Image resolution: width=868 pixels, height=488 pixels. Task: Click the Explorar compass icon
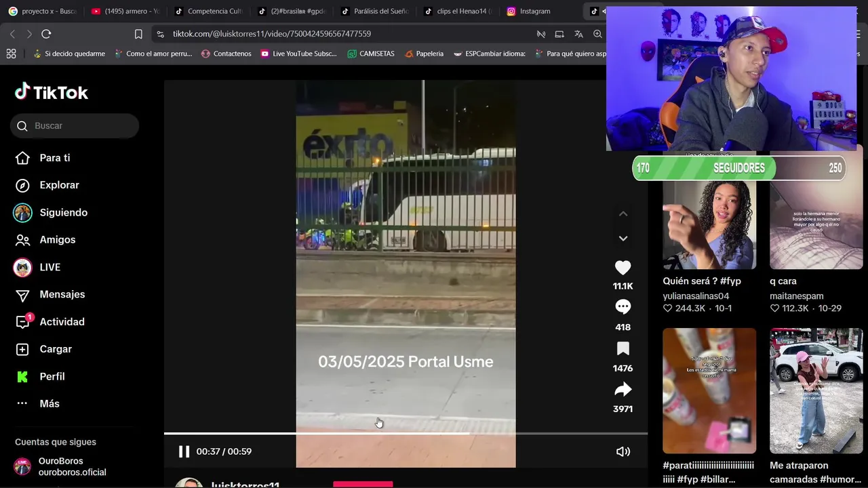22,185
